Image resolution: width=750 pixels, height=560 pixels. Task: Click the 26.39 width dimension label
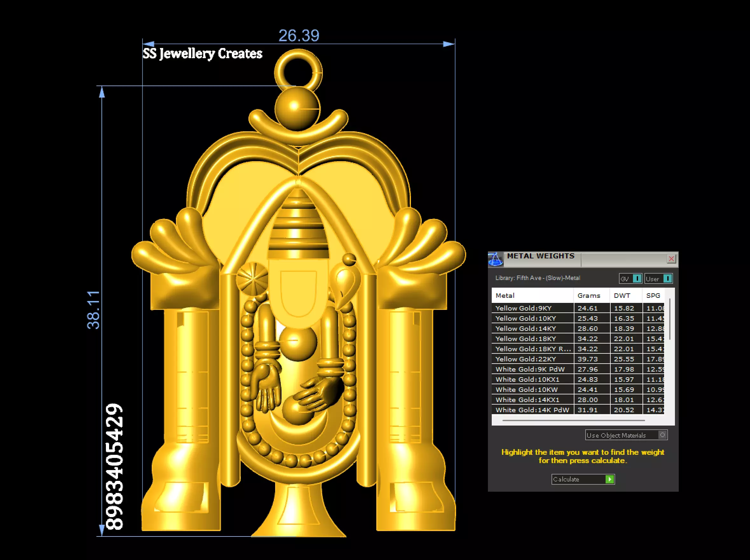pos(299,36)
